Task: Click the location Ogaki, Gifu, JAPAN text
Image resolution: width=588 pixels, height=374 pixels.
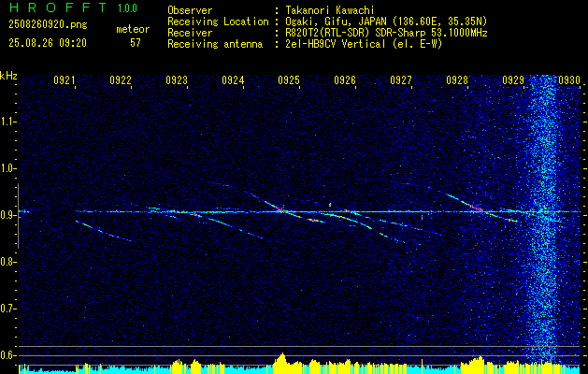Action: [386, 22]
